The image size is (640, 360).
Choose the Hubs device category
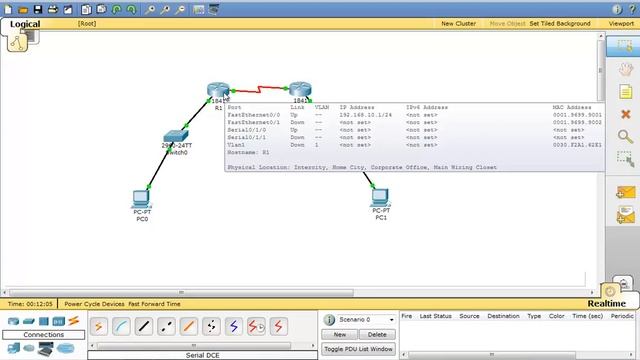(44, 321)
